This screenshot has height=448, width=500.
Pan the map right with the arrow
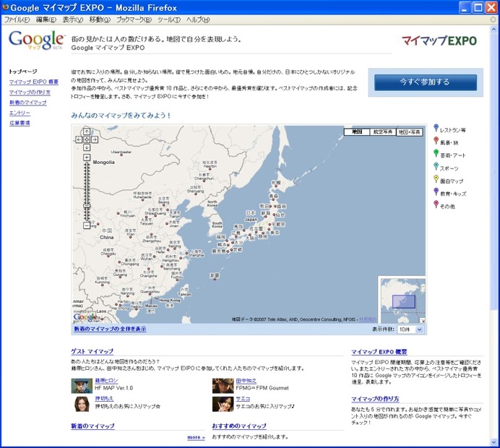pos(95,139)
